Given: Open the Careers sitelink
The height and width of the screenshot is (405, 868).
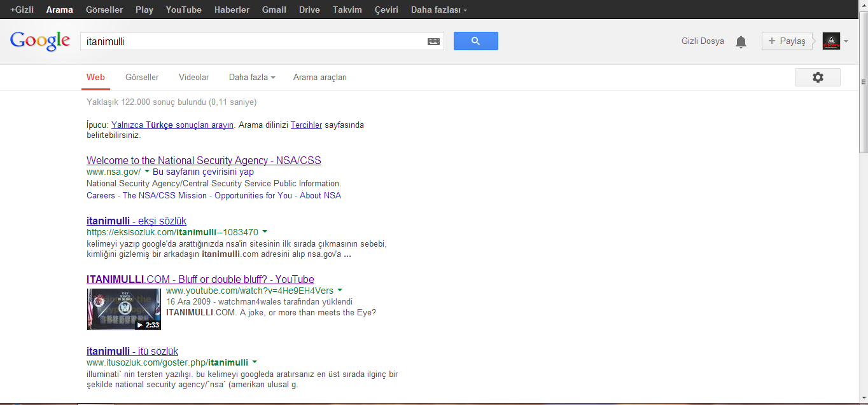Looking at the screenshot, I should 101,195.
